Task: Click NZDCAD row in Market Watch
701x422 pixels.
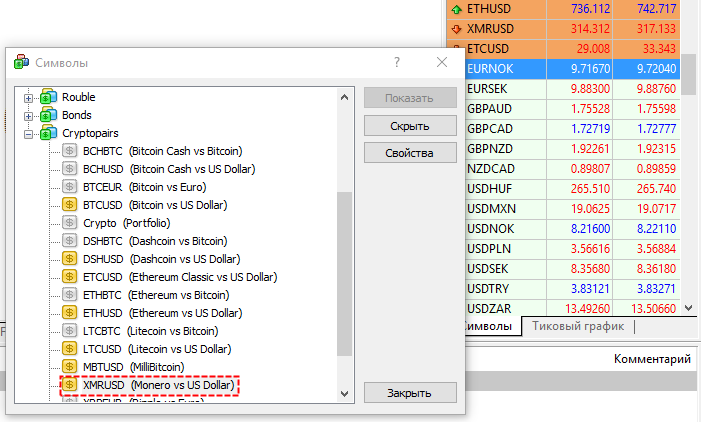Action: [572, 169]
